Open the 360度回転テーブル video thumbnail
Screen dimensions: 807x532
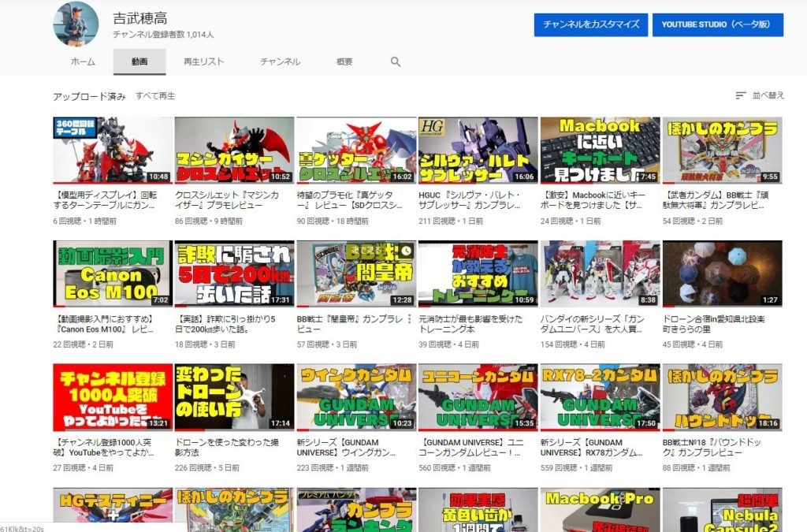113,151
